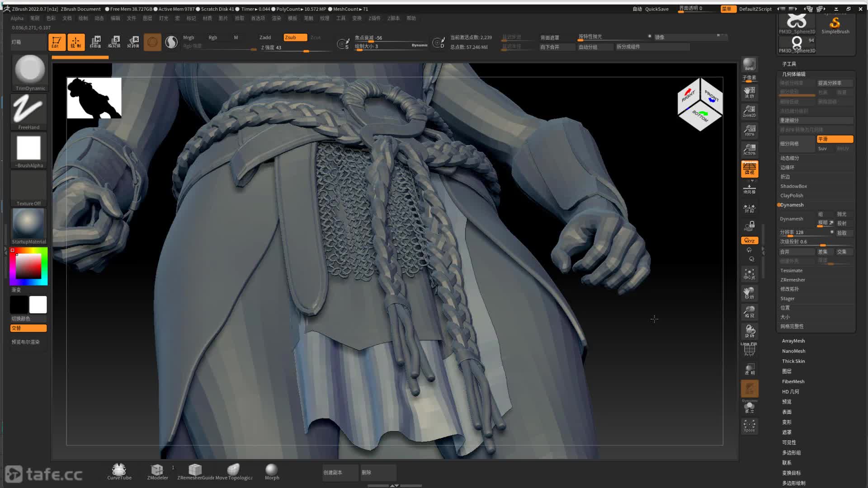Select the Morph brush
This screenshot has height=488, width=868.
272,472
